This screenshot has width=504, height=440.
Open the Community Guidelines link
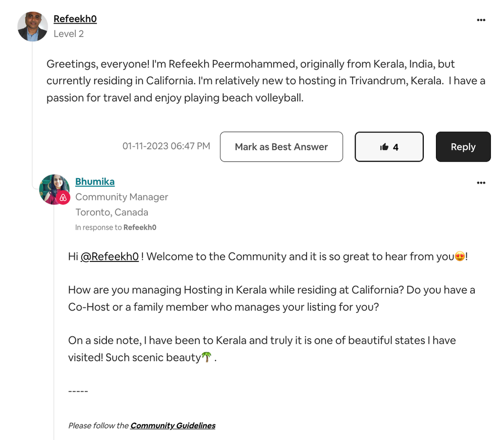(173, 425)
